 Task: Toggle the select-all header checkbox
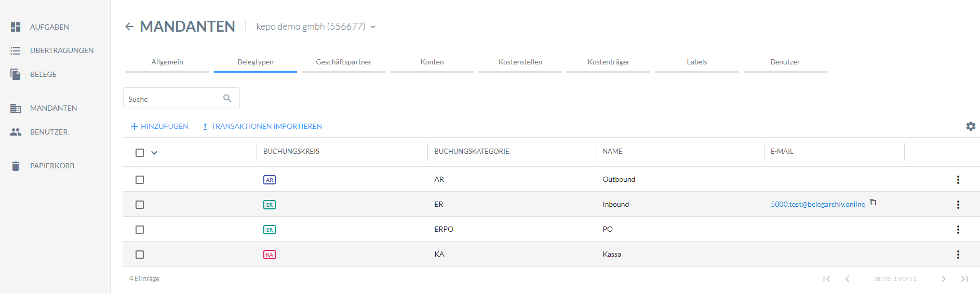tap(140, 153)
